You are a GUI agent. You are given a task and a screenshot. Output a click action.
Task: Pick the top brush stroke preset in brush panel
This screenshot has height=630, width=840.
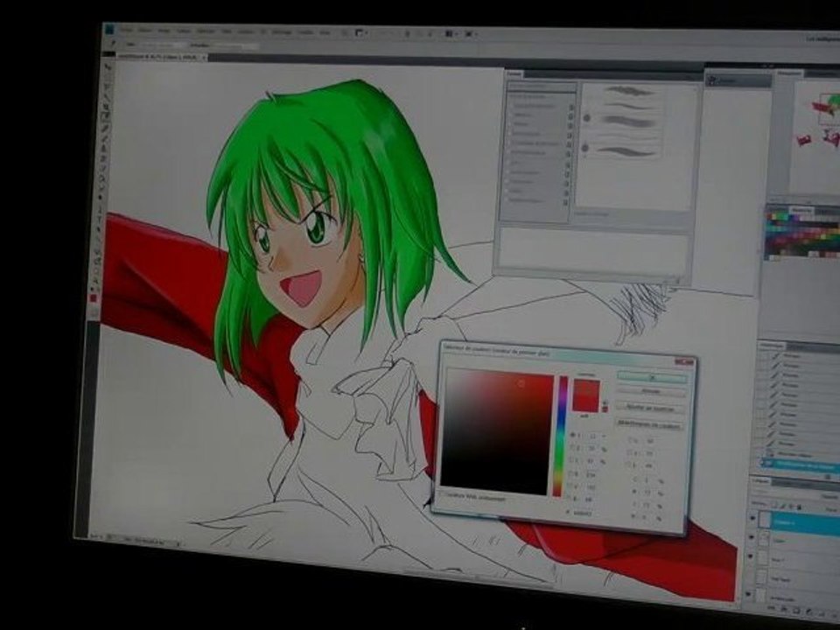[630, 91]
